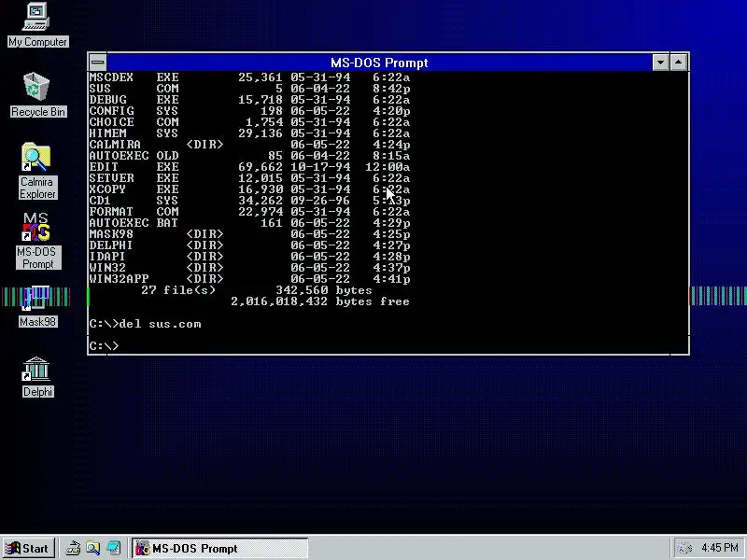Click the AUTOEXEC BAT listing line
Viewport: 747px width, 560px height.
(249, 223)
